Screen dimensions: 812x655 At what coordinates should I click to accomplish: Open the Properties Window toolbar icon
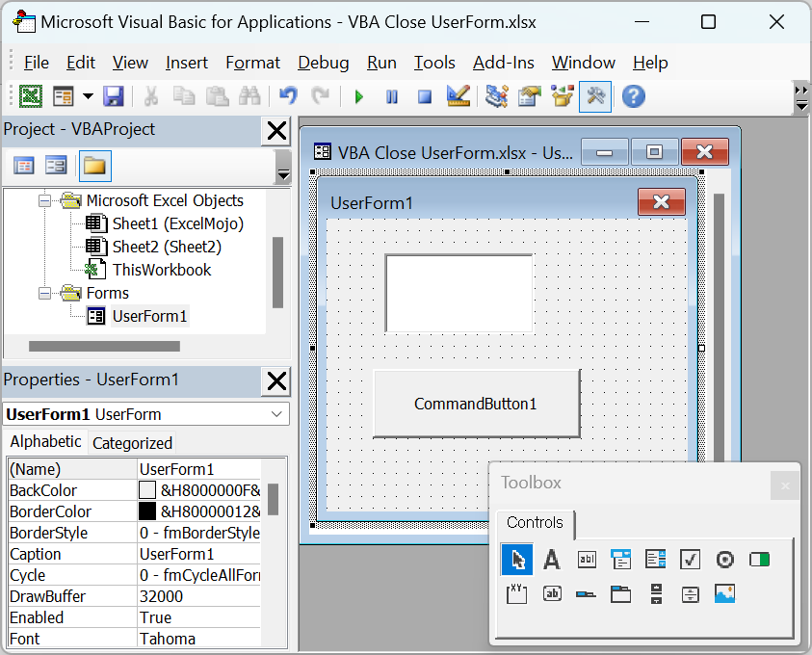click(x=529, y=96)
